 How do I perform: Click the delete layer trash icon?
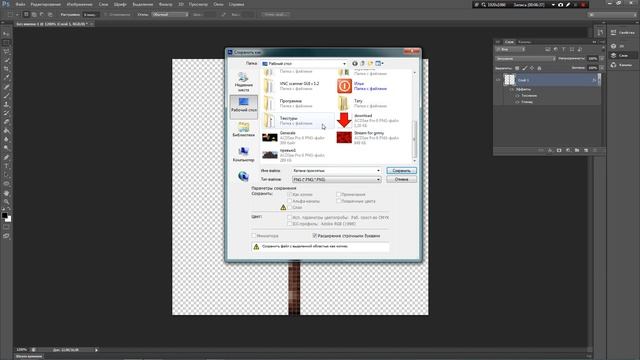tap(595, 150)
